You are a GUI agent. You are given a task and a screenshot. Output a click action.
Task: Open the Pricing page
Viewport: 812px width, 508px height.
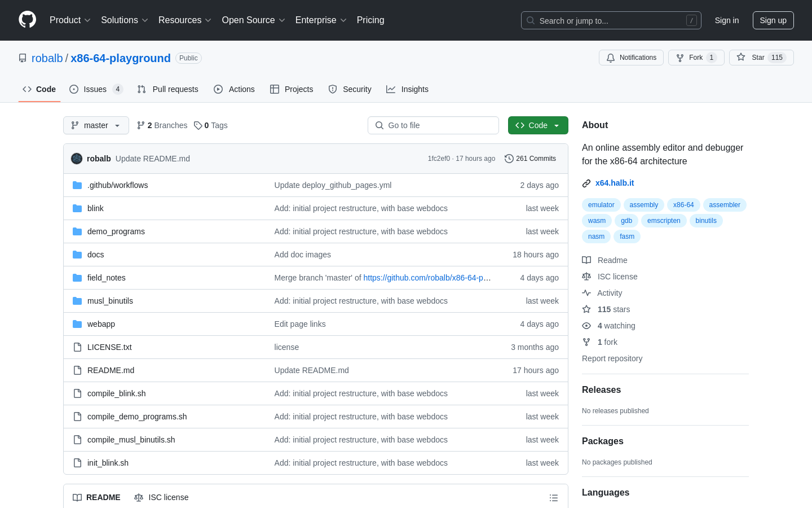pyautogui.click(x=370, y=20)
